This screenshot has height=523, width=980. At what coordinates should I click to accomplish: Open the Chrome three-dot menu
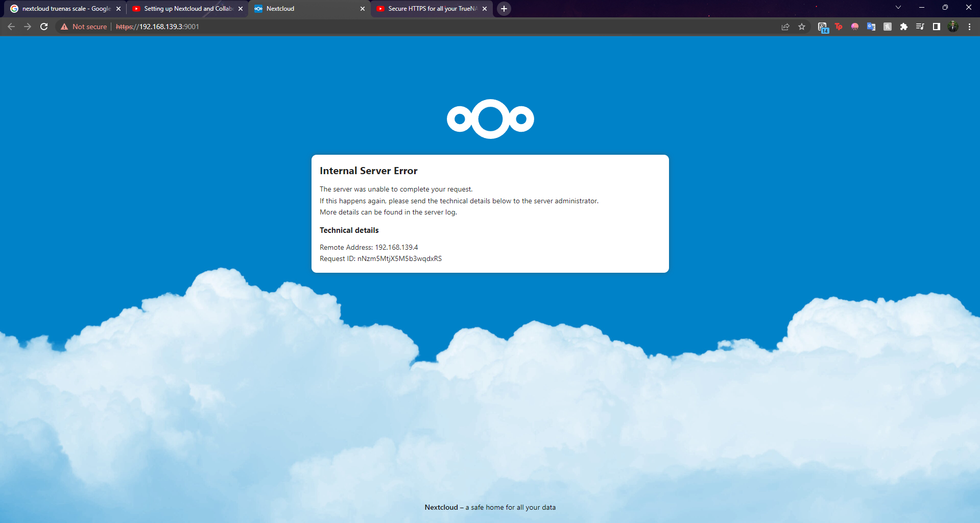coord(969,27)
